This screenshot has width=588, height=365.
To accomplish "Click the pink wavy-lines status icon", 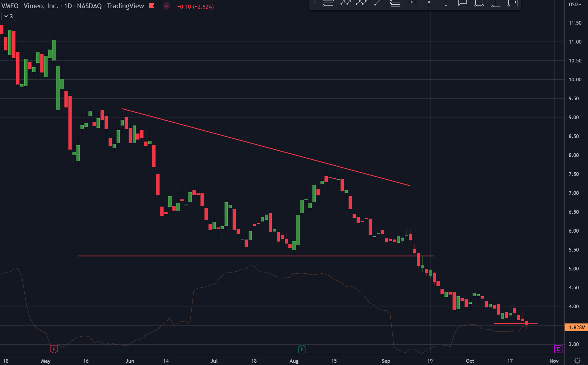I will [x=166, y=6].
